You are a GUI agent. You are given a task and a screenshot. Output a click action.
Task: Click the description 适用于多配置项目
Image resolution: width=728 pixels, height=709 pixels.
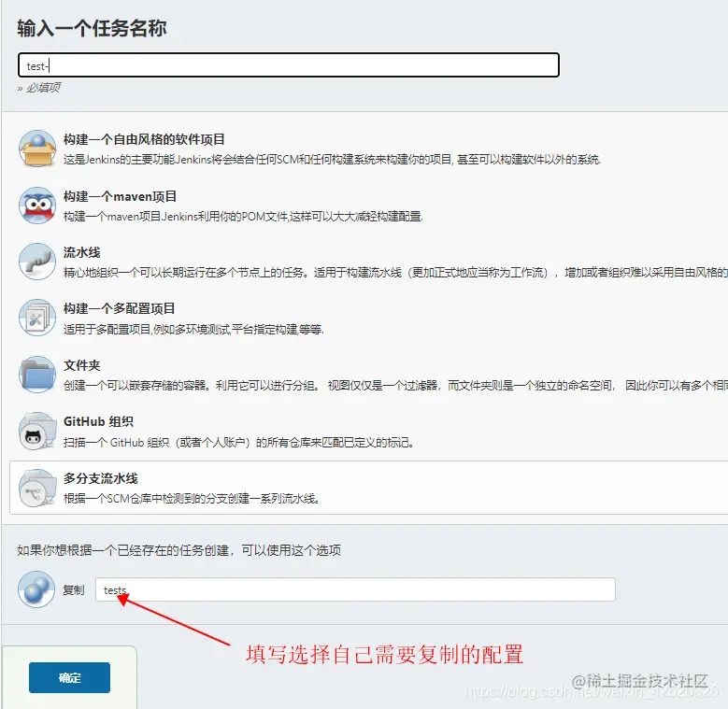[193, 330]
